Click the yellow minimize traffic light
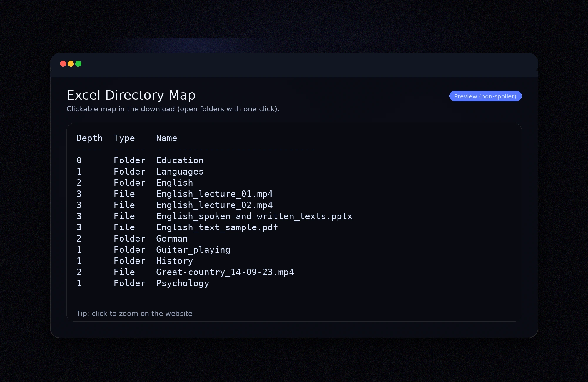The height and width of the screenshot is (382, 588). click(x=71, y=64)
